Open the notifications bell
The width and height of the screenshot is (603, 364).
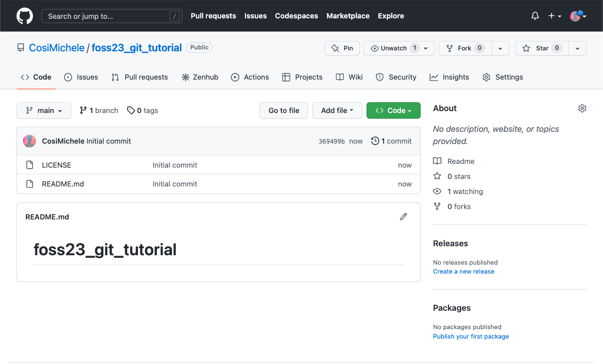click(x=535, y=16)
